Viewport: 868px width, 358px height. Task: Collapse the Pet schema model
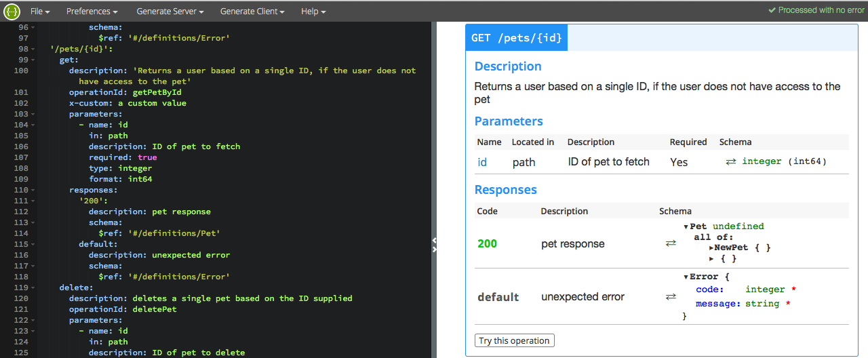pos(686,227)
